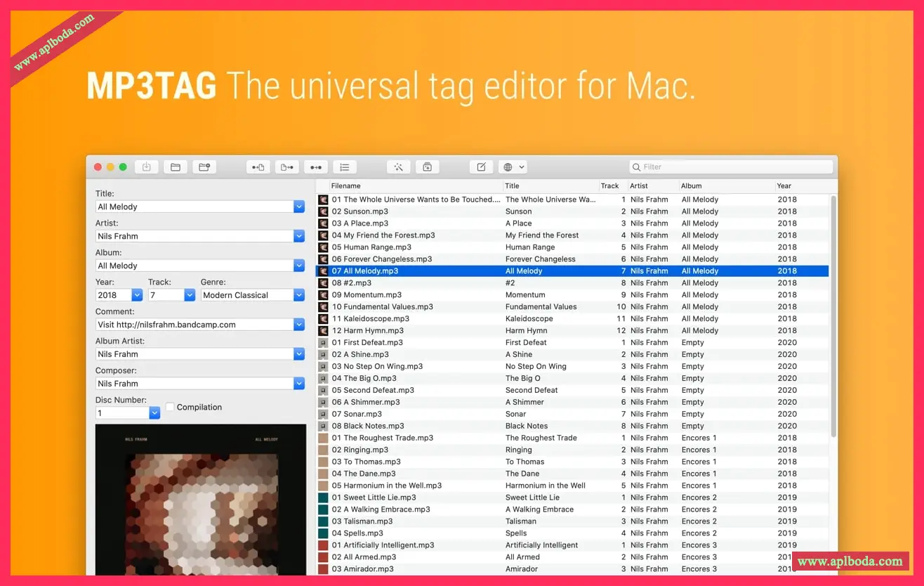Open the Comment field dropdown arrow
This screenshot has width=924, height=586.
coord(299,325)
